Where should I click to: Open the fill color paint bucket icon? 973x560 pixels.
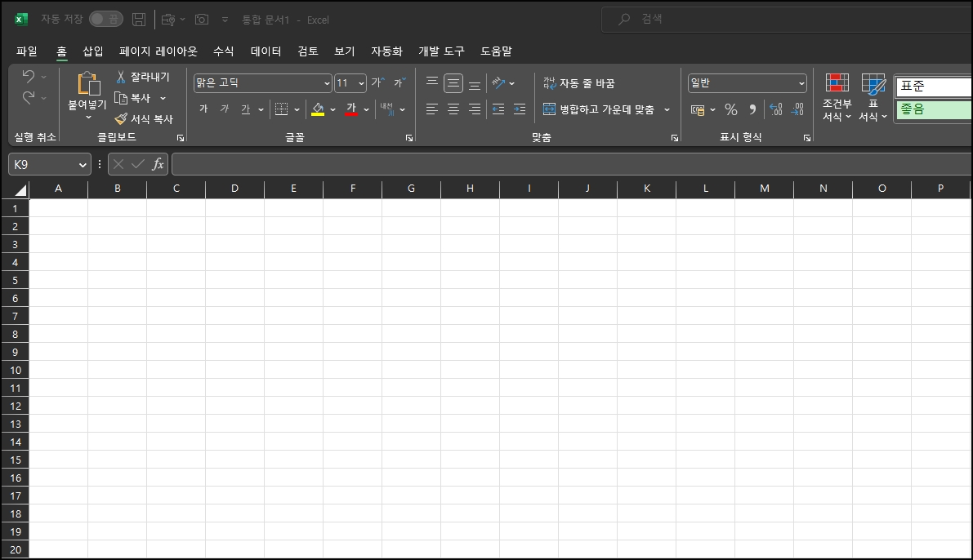pos(319,109)
